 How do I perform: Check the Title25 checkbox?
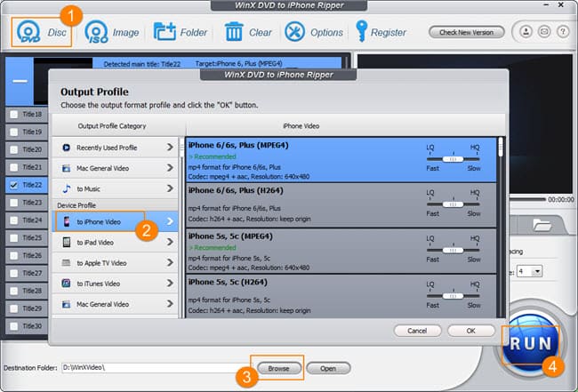(14, 238)
